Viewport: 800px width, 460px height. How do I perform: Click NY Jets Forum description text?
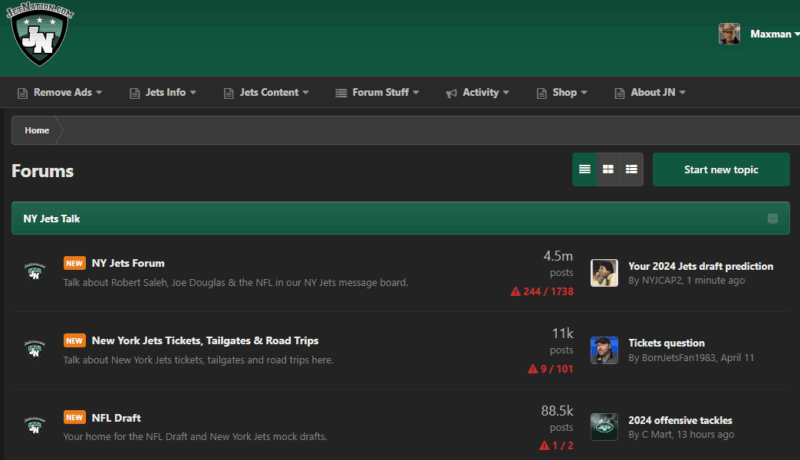[236, 283]
